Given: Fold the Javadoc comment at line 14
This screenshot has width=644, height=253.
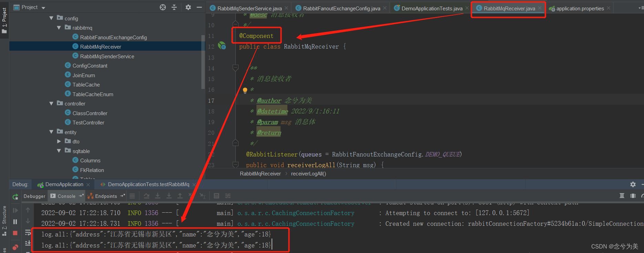Looking at the screenshot, I should pyautogui.click(x=236, y=68).
